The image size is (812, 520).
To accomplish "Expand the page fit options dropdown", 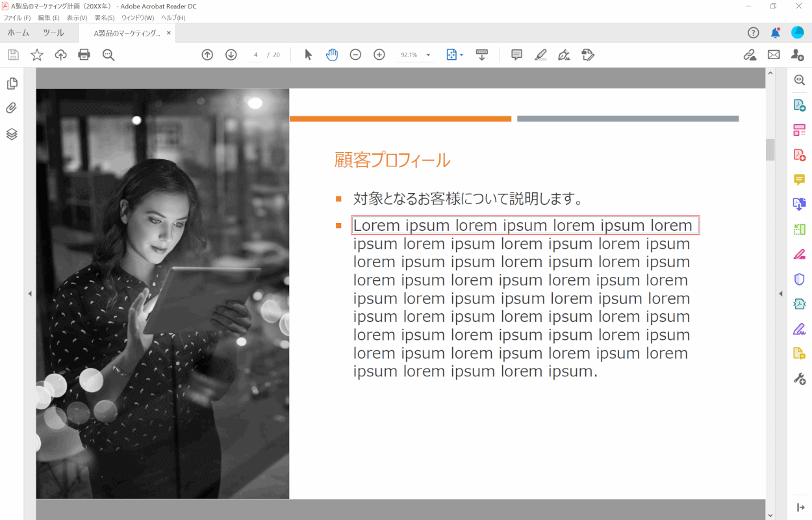I will (x=461, y=55).
